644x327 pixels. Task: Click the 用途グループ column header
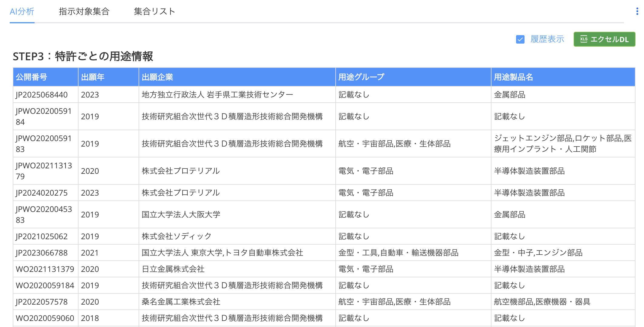pyautogui.click(x=361, y=77)
